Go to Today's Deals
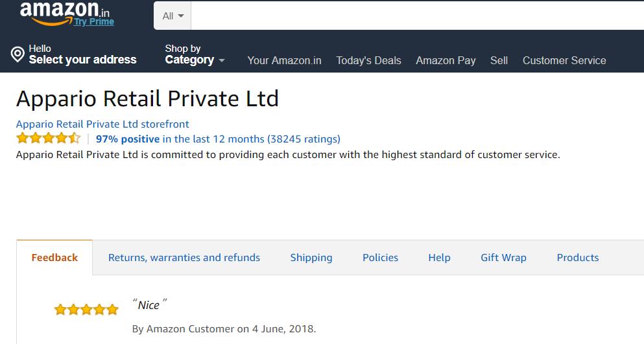Image resolution: width=644 pixels, height=344 pixels. click(x=368, y=60)
